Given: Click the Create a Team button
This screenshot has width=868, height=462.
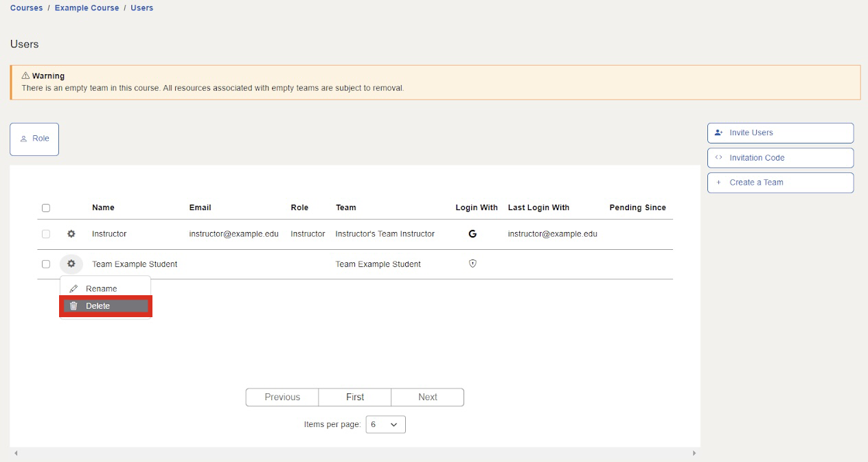Looking at the screenshot, I should pos(781,182).
